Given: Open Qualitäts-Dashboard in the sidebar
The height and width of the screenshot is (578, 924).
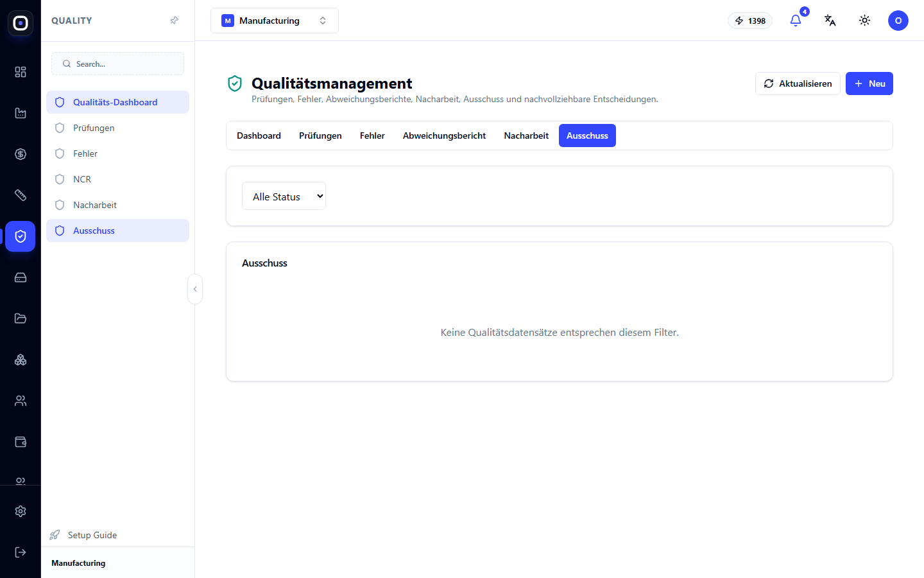Looking at the screenshot, I should (x=117, y=102).
